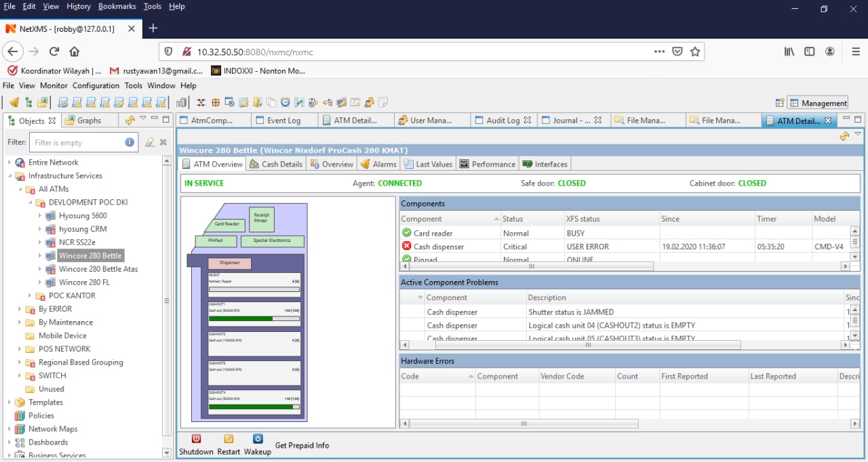
Task: Click the alarm horn icon in NetXMS toolbar
Action: coord(14,102)
